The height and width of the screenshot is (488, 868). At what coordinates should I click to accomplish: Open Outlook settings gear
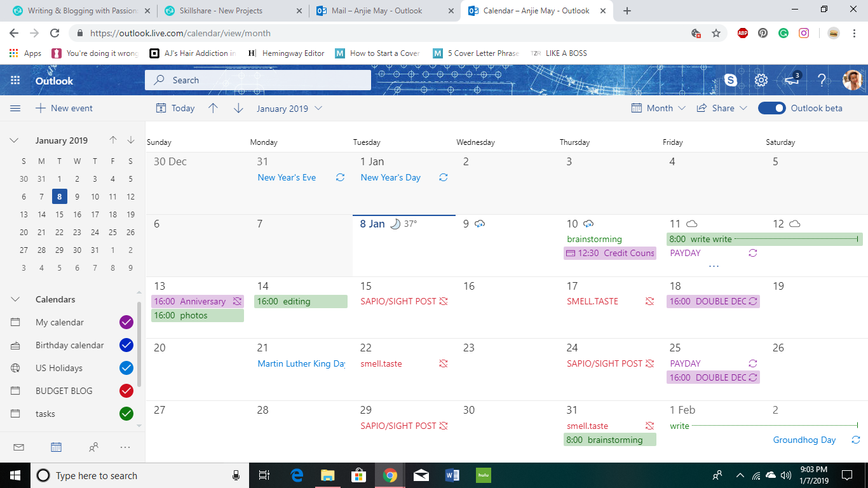pyautogui.click(x=761, y=80)
